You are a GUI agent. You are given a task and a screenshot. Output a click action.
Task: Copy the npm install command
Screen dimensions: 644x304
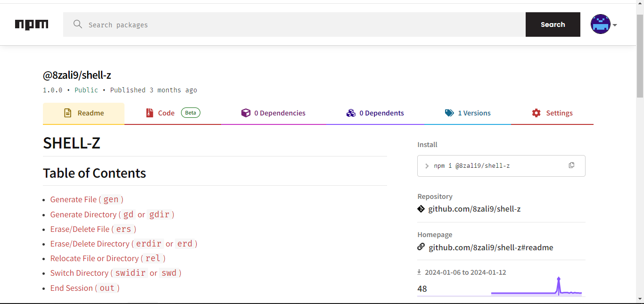[x=571, y=165]
